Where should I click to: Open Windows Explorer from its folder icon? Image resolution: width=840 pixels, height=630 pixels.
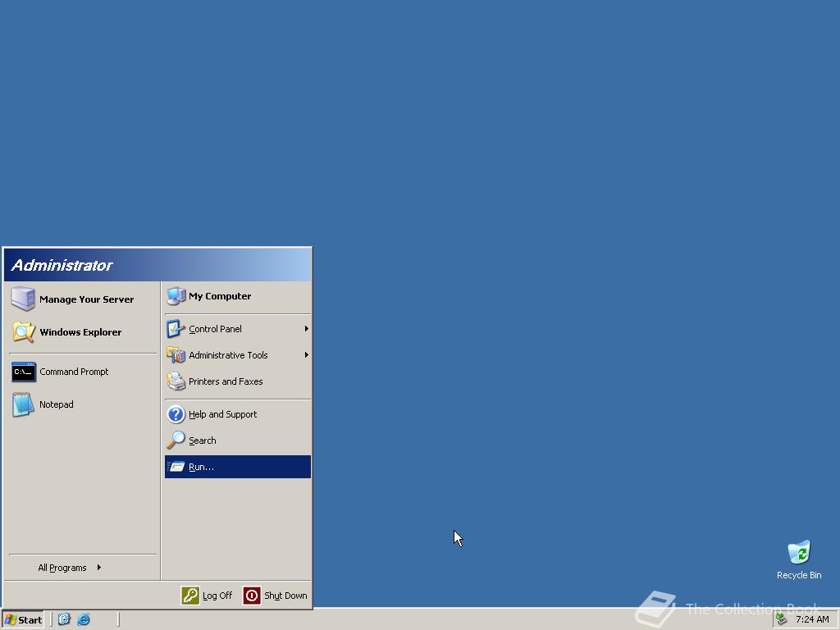click(x=24, y=332)
